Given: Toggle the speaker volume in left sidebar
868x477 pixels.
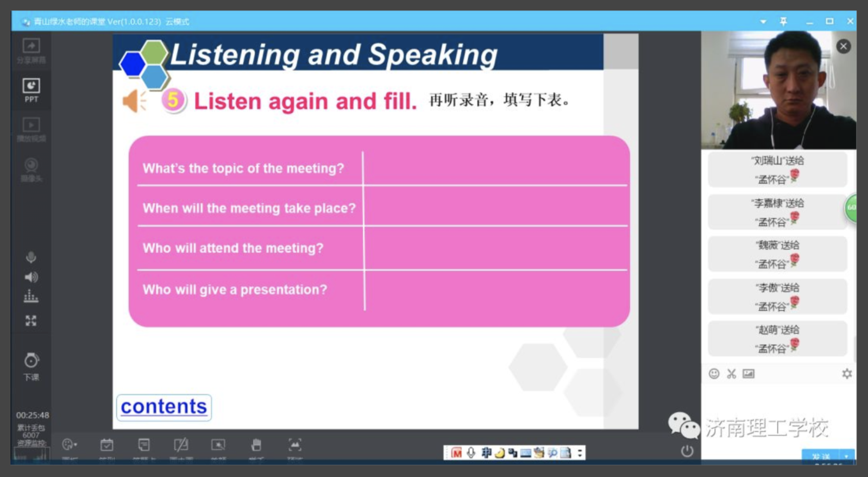Looking at the screenshot, I should (x=31, y=277).
